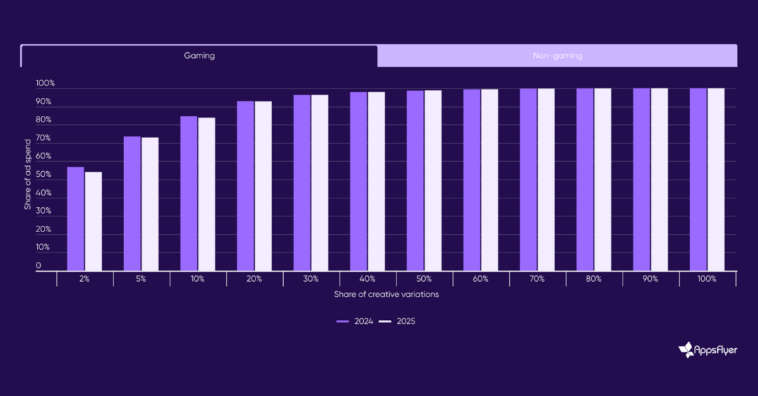758x396 pixels.
Task: Toggle the 2025 legend series
Action: (x=397, y=321)
